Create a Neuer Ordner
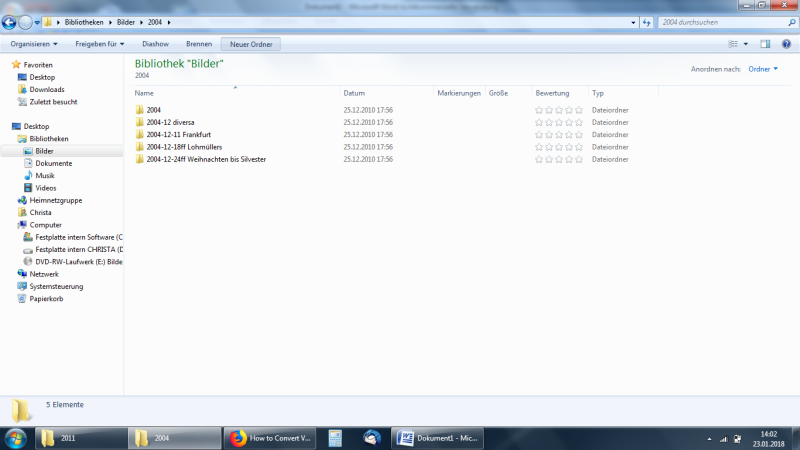The width and height of the screenshot is (800, 450). point(251,44)
